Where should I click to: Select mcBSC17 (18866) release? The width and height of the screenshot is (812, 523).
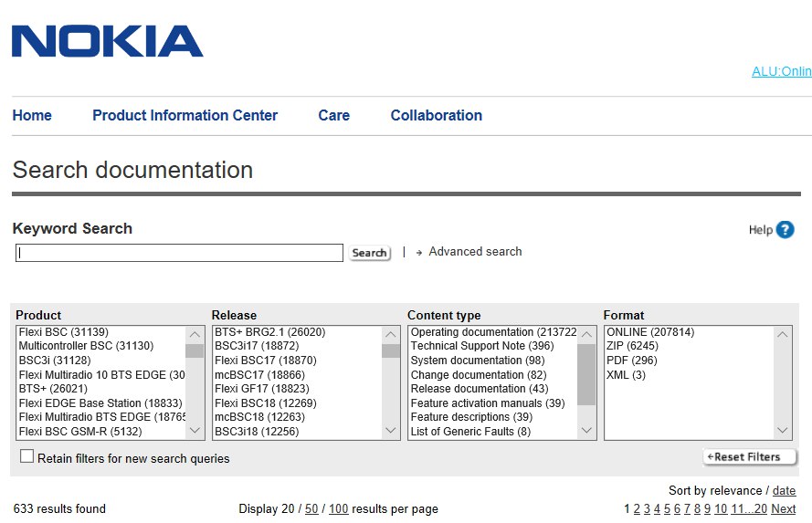click(x=259, y=374)
